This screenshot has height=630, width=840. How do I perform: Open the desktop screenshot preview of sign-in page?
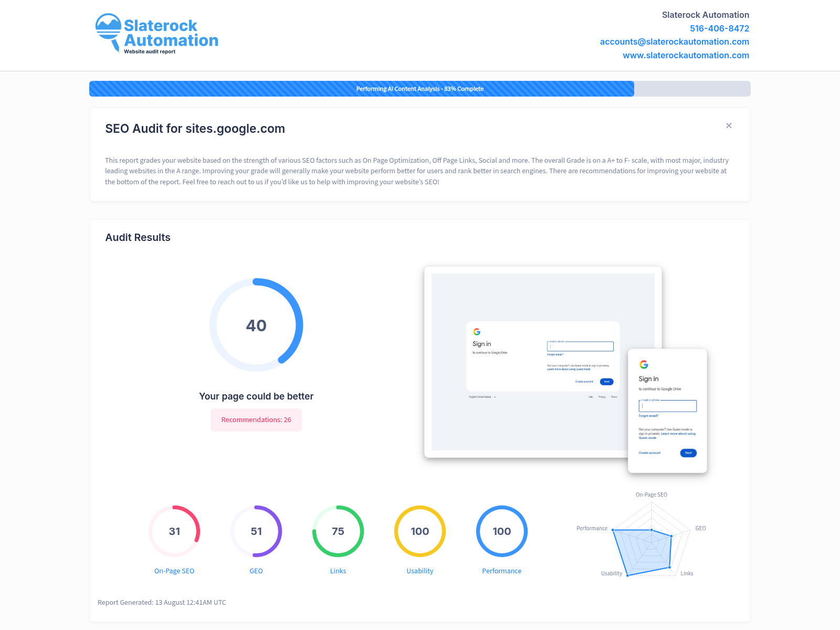pos(543,362)
